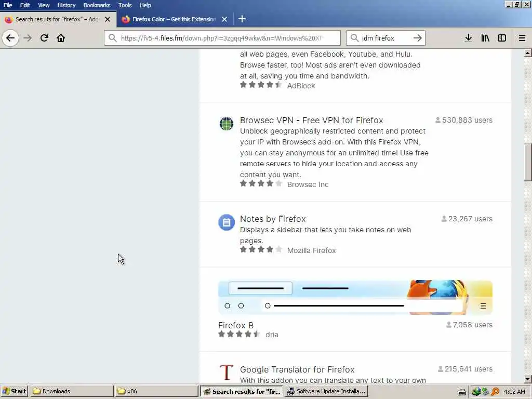
Task: Open the Windows Start menu
Action: point(14,391)
